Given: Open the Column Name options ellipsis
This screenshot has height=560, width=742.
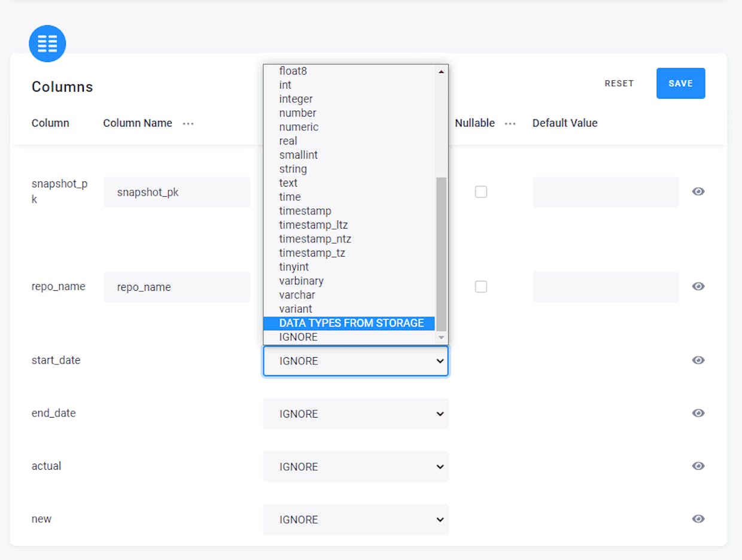Looking at the screenshot, I should pos(188,123).
